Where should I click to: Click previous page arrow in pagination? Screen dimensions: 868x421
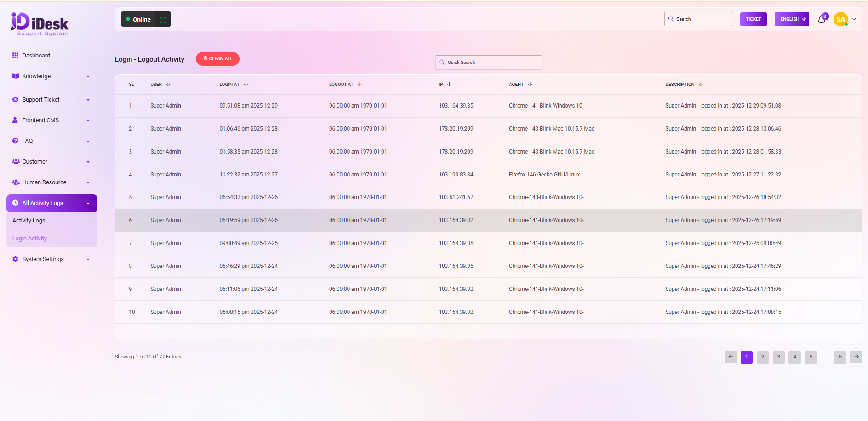click(730, 357)
